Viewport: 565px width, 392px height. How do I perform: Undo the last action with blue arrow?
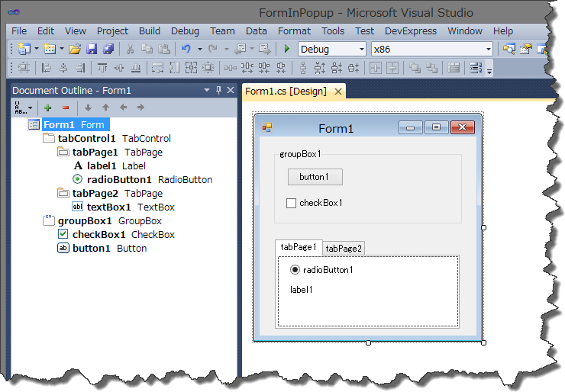[186, 49]
